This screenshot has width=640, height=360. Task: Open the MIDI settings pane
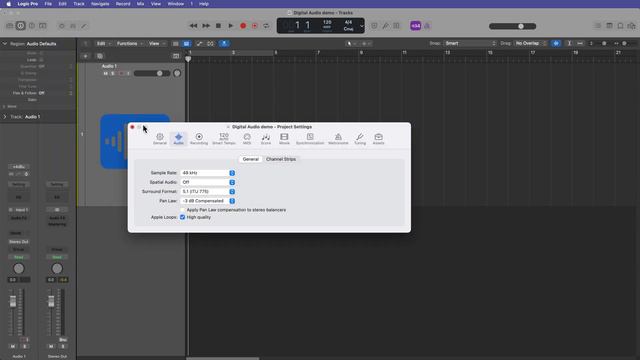247,139
